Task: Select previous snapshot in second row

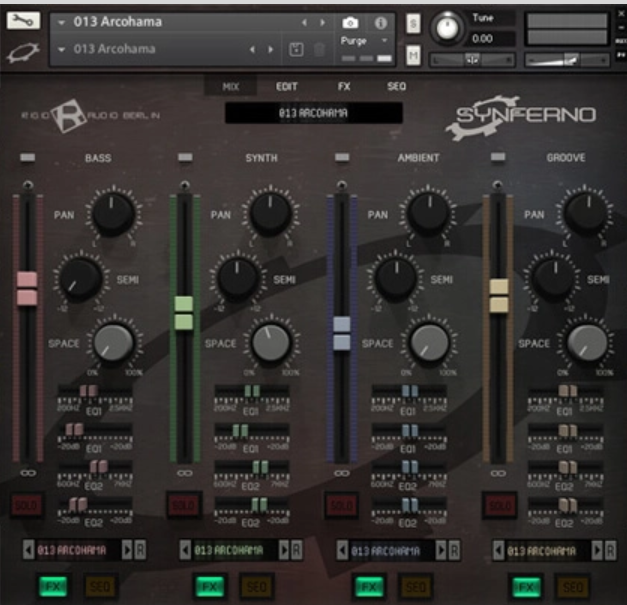Action: click(x=252, y=50)
